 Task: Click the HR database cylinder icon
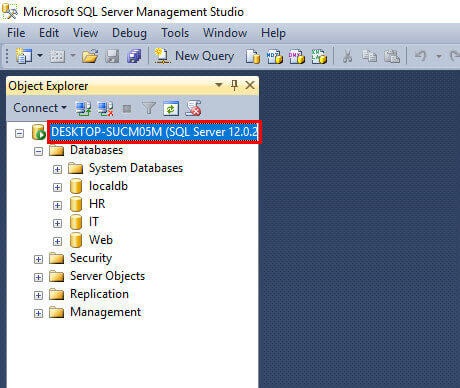[x=76, y=204]
